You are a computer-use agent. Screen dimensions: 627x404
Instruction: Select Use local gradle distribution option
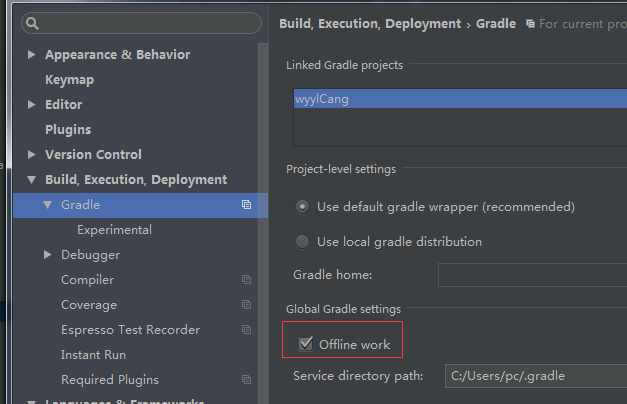pos(303,241)
